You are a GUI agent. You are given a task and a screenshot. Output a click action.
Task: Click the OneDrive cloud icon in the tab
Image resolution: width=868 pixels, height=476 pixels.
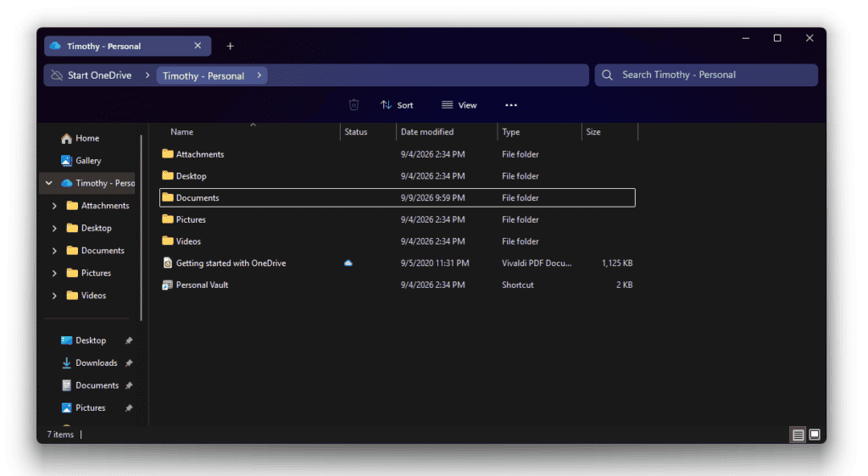click(55, 46)
